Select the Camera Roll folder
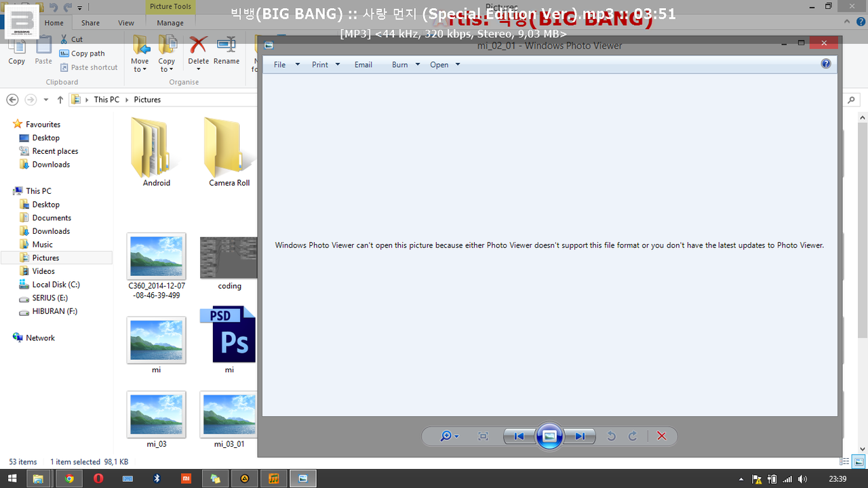The image size is (868, 488). [x=229, y=152]
